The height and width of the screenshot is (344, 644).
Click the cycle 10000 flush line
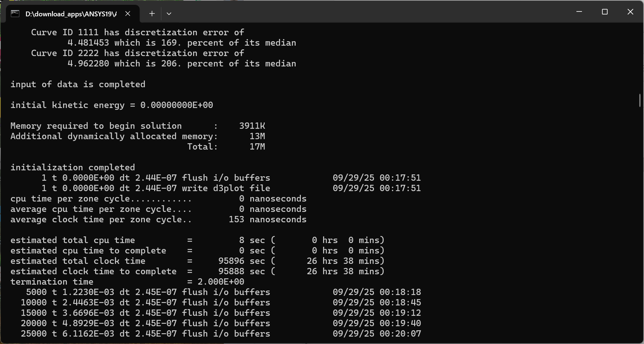tap(221, 302)
